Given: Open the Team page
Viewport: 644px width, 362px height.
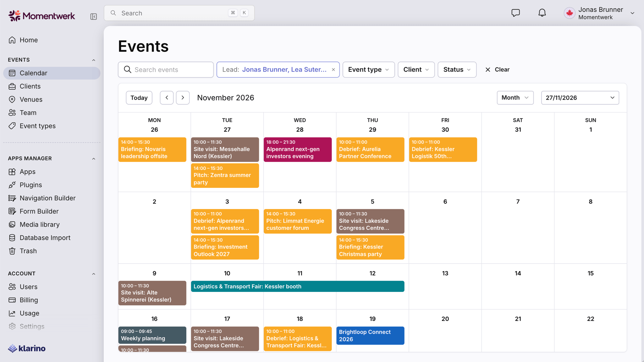Looking at the screenshot, I should [x=52, y=112].
